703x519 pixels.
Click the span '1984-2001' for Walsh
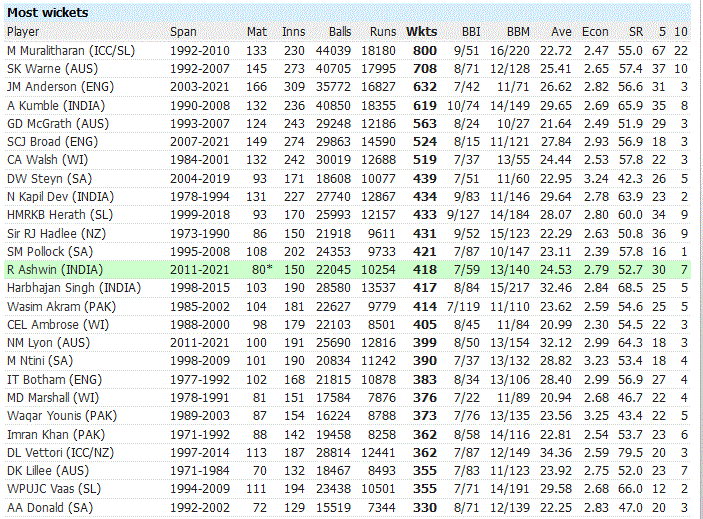pyautogui.click(x=200, y=160)
